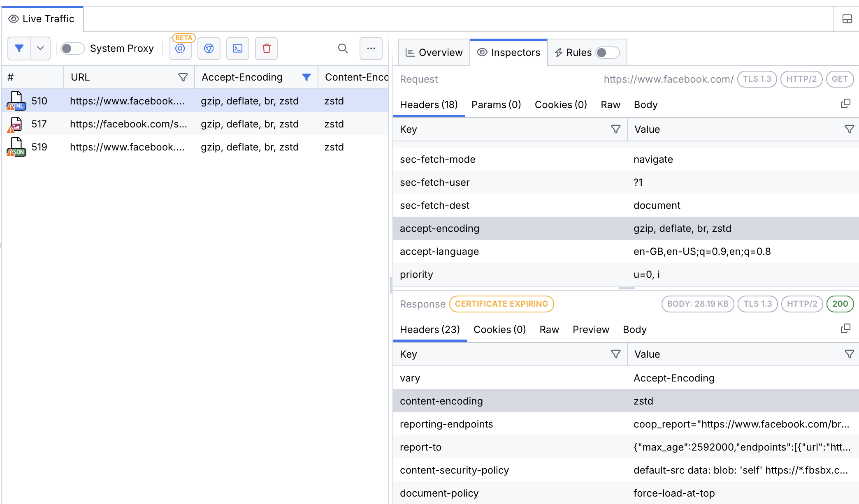Select session row 510

pyautogui.click(x=195, y=101)
